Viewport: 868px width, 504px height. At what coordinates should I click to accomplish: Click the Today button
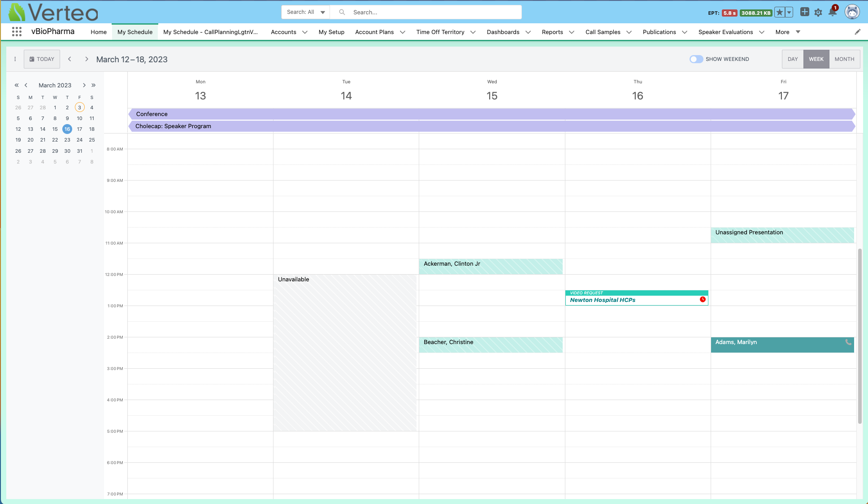tap(42, 59)
